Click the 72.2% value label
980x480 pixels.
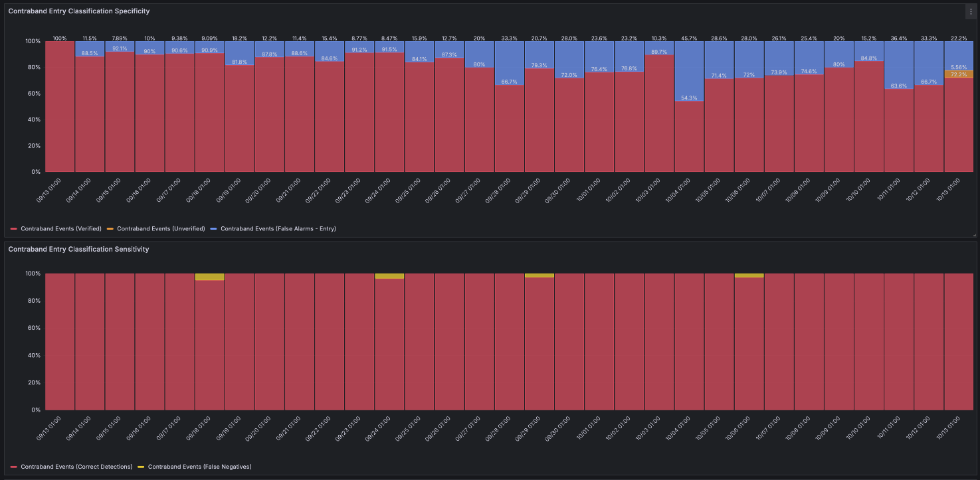(x=959, y=74)
